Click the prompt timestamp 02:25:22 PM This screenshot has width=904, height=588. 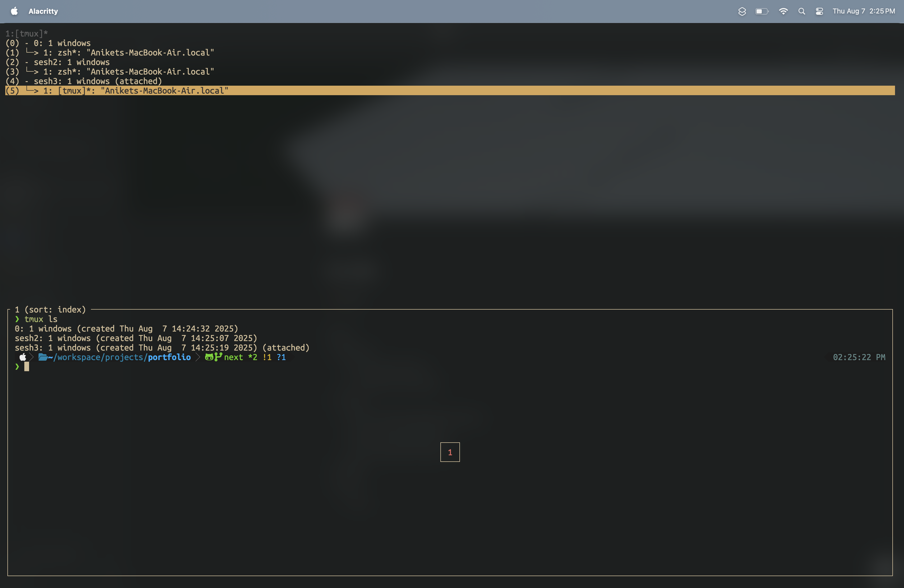coord(859,357)
